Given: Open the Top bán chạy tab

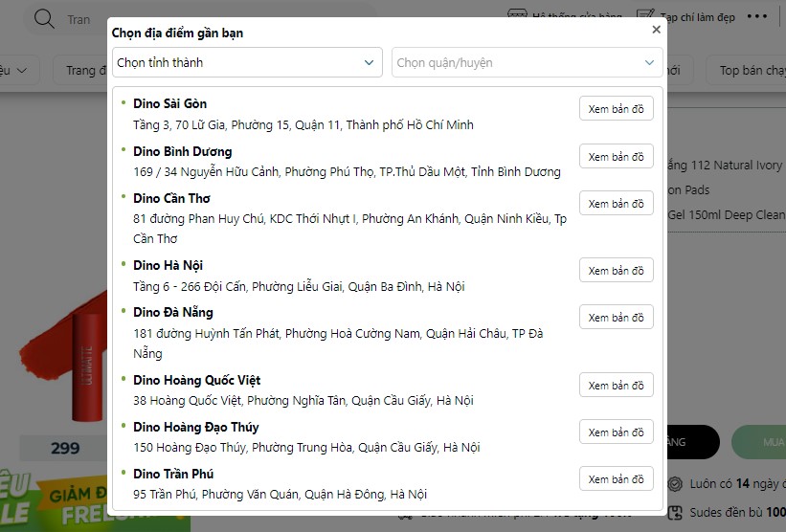Looking at the screenshot, I should pos(748,71).
